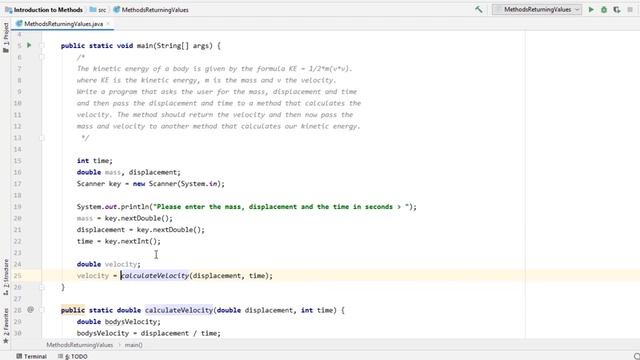
Task: Click the comment line starting 'Write a program'
Action: point(217,92)
